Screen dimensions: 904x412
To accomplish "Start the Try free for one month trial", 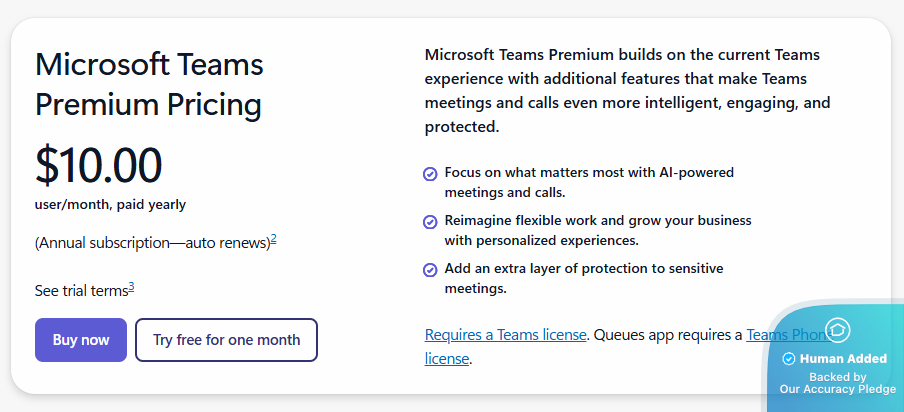I will click(226, 340).
